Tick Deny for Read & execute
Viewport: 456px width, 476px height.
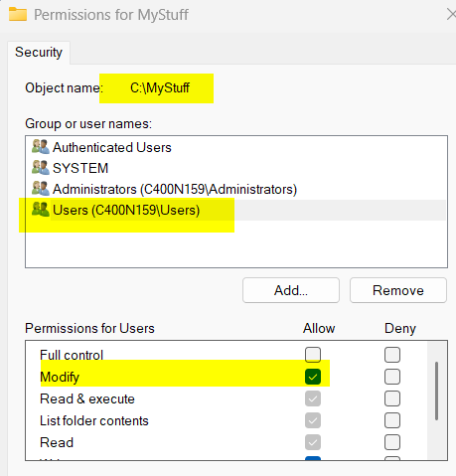[392, 398]
